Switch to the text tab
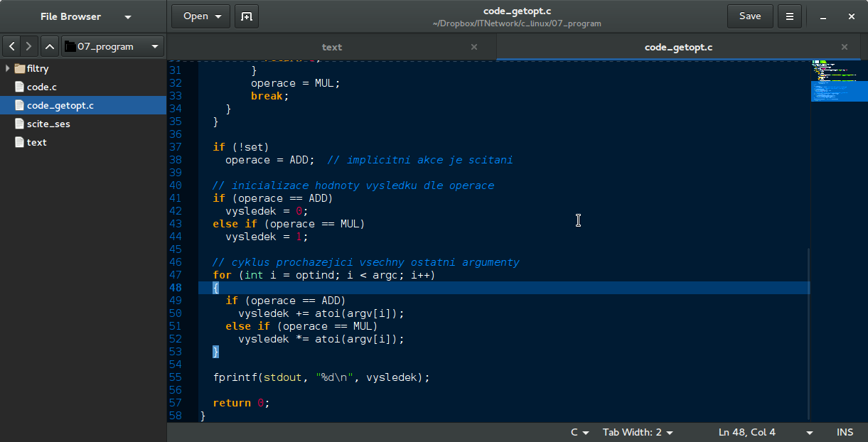 coord(332,47)
